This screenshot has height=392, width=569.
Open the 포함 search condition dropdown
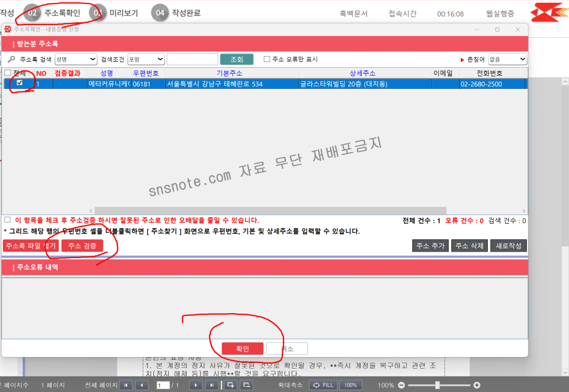coord(146,59)
